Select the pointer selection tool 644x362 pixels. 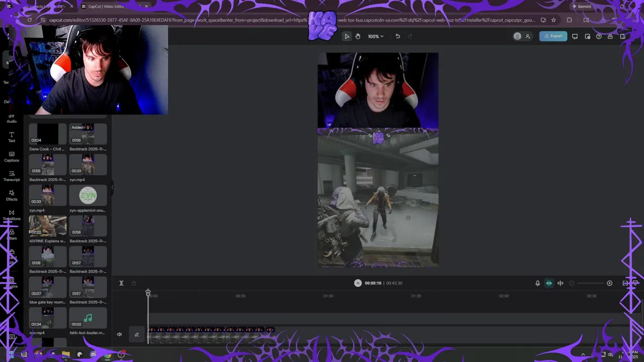click(347, 36)
